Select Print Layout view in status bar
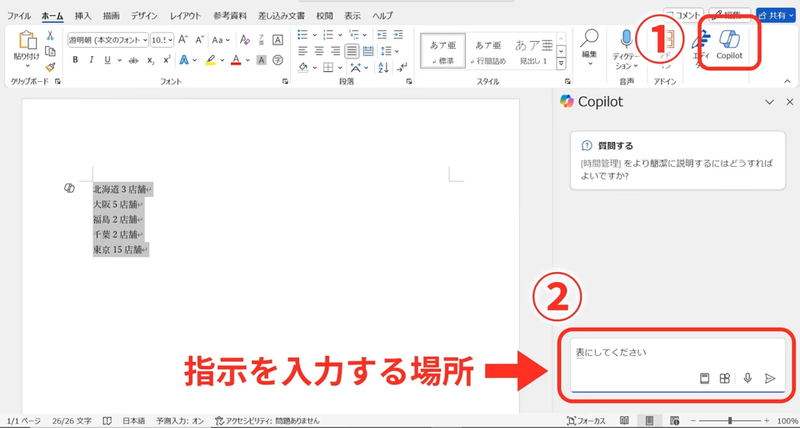This screenshot has height=428, width=800. coord(649,421)
